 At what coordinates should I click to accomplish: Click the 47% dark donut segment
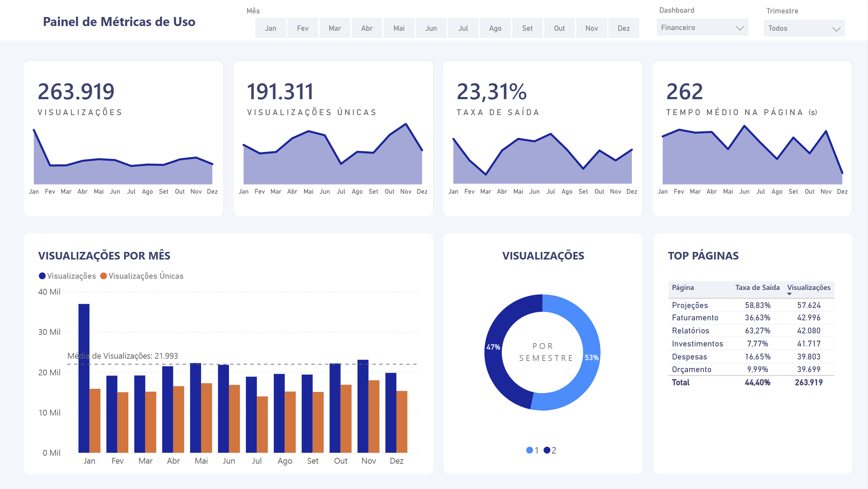[x=493, y=347]
